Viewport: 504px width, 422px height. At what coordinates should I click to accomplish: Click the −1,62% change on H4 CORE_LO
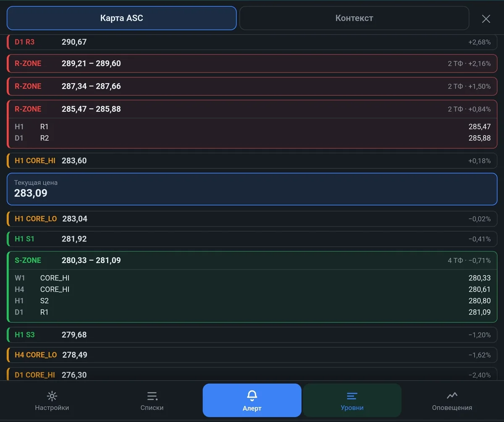click(x=480, y=355)
